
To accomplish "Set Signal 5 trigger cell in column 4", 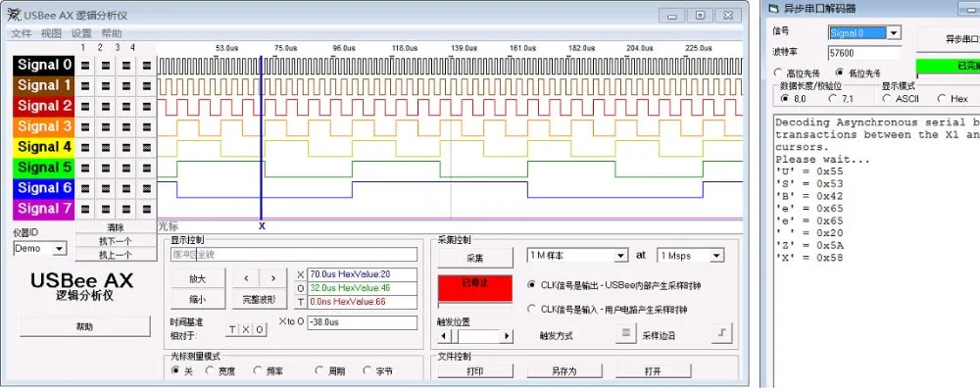I will coord(147,168).
